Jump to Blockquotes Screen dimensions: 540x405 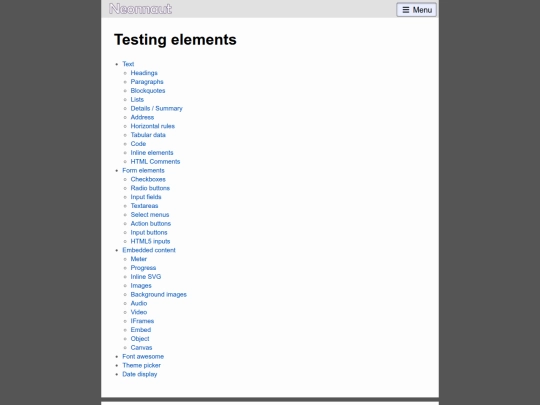pyautogui.click(x=148, y=91)
